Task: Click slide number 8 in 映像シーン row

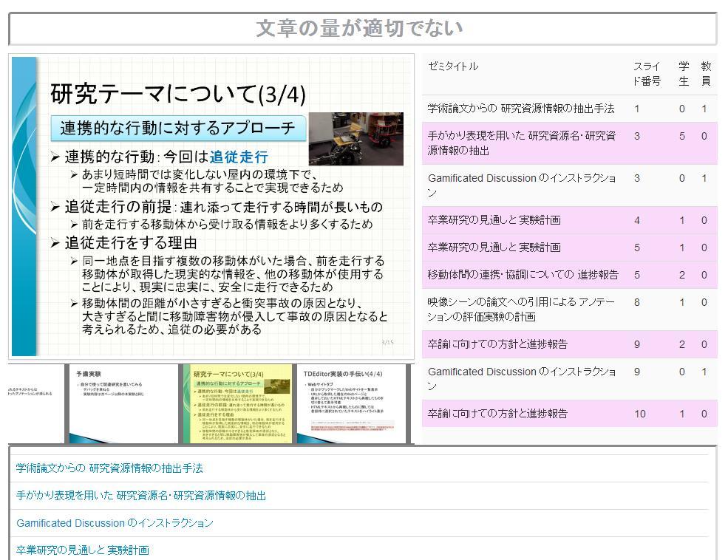Action: tap(637, 302)
